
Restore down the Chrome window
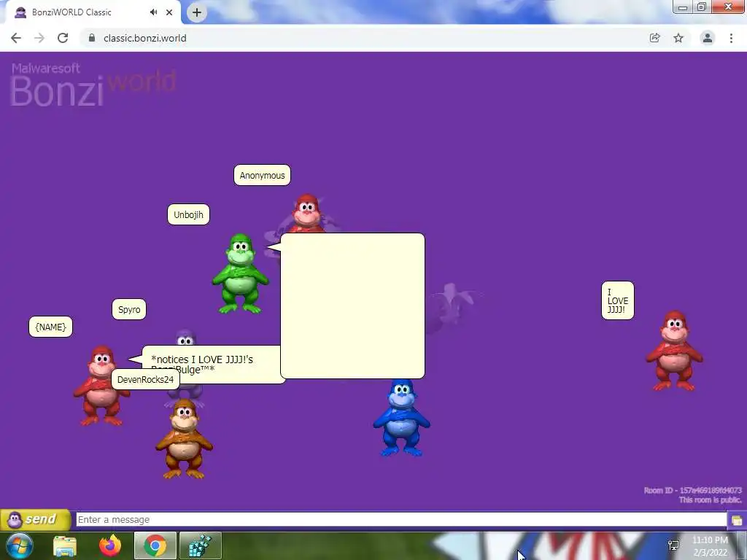(702, 7)
